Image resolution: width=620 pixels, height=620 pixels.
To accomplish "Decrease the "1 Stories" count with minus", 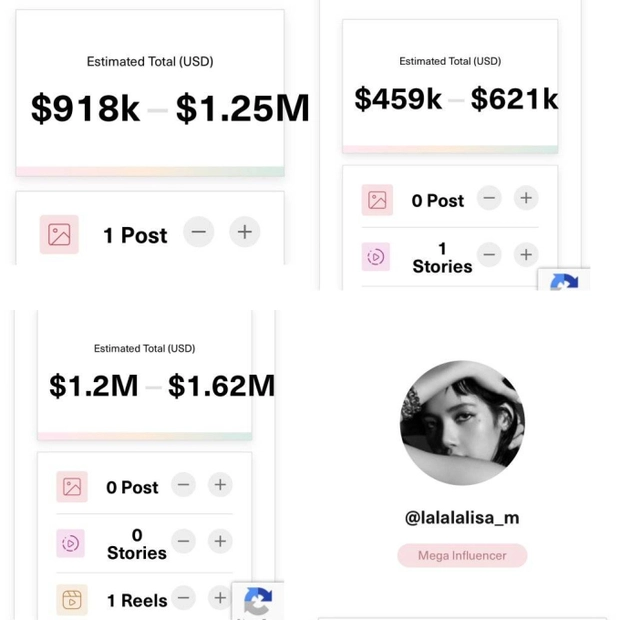I will pyautogui.click(x=489, y=255).
